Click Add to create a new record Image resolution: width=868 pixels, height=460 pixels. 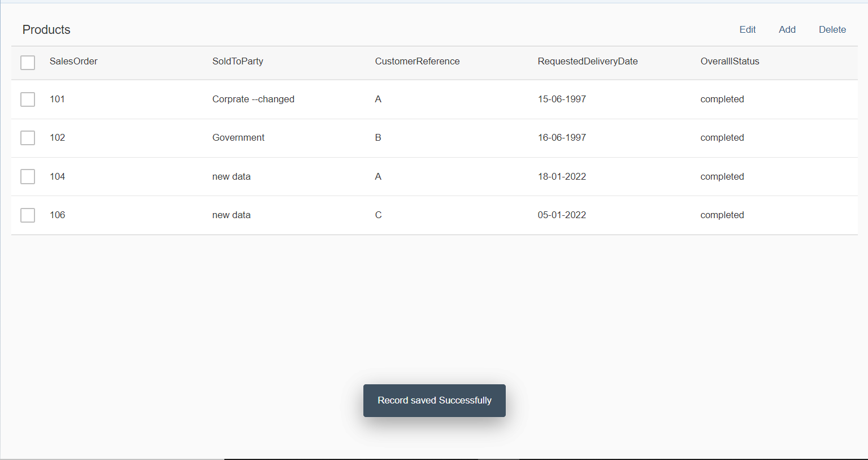pyautogui.click(x=787, y=29)
